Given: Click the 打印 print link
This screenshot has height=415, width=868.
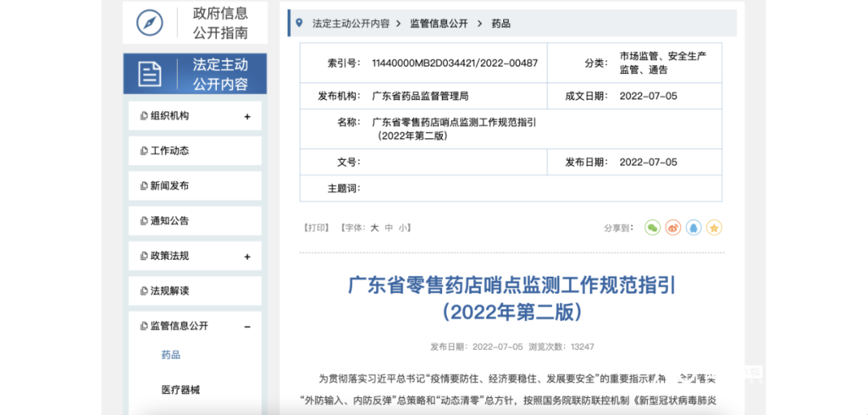Looking at the screenshot, I should [x=317, y=228].
